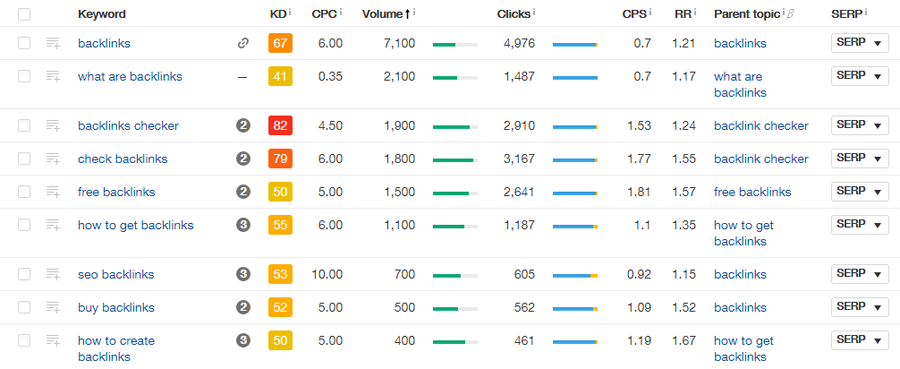Click the 4,976 clicks value
Screen dimensions: 900x369
[519, 44]
